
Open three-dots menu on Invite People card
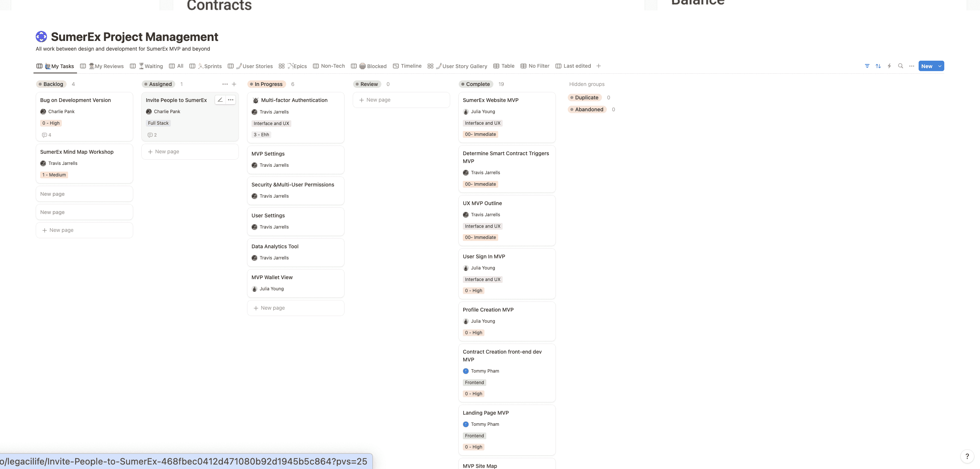(231, 100)
